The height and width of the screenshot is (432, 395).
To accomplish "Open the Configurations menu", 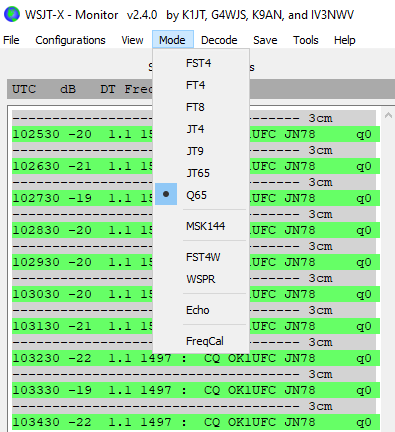I will tap(70, 40).
